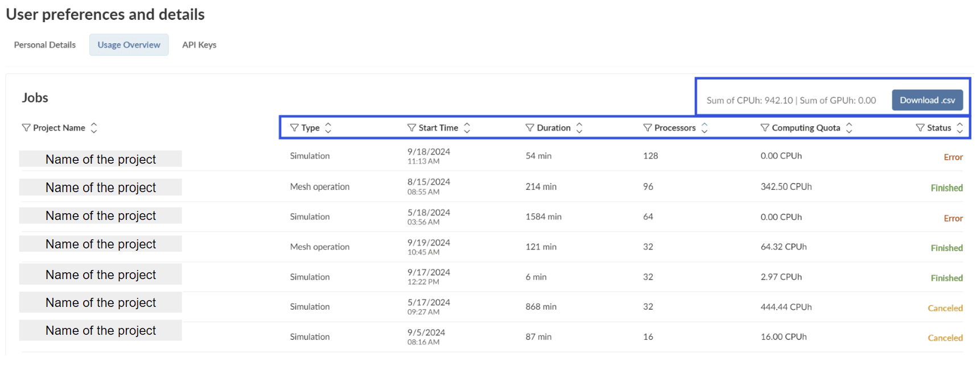Click the first project name in list
This screenshot has height=374, width=980.
point(101,159)
